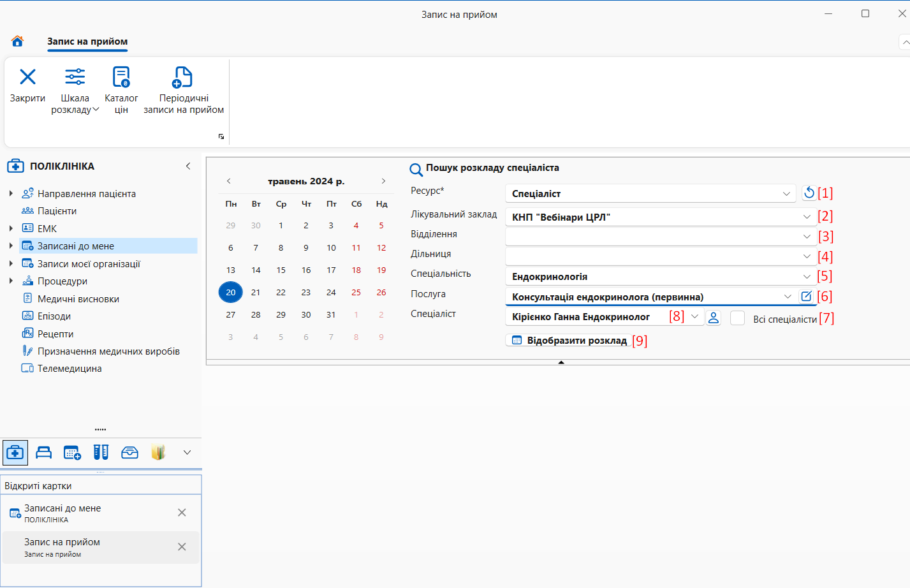Collapse the ПОЛІКЛІНІКА side panel
Screen dimensions: 910x588
[x=188, y=166]
